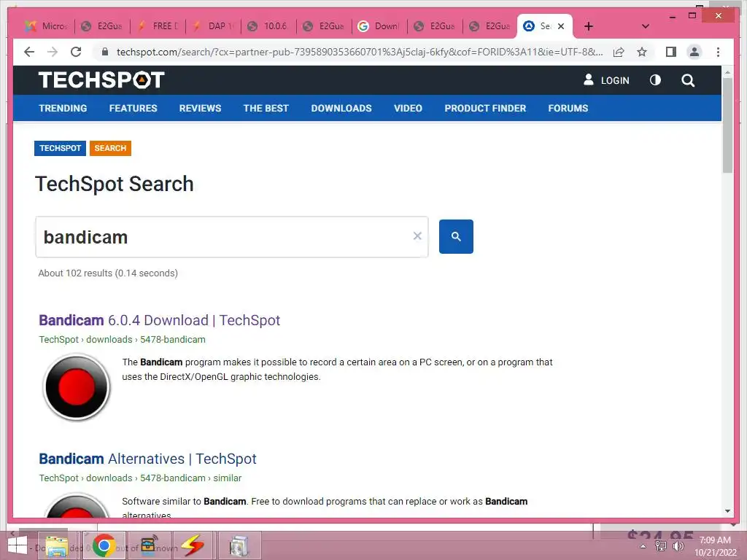
Task: Open THE BEST menu
Action: tap(266, 108)
